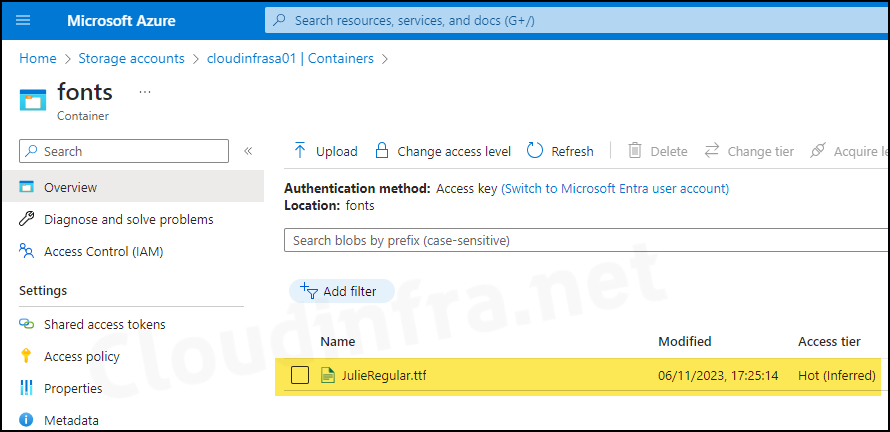Focus the global search resources field
Image resolution: width=890 pixels, height=432 pixels.
[x=577, y=21]
